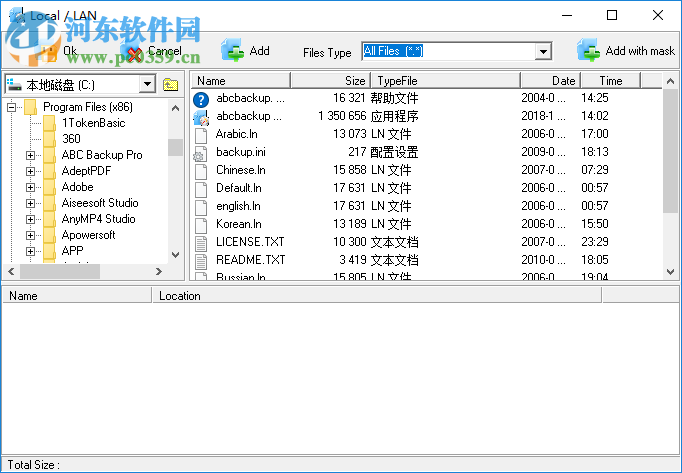The width and height of the screenshot is (682, 473).
Task: Select the 1TokenBasic folder label
Action: click(x=94, y=123)
